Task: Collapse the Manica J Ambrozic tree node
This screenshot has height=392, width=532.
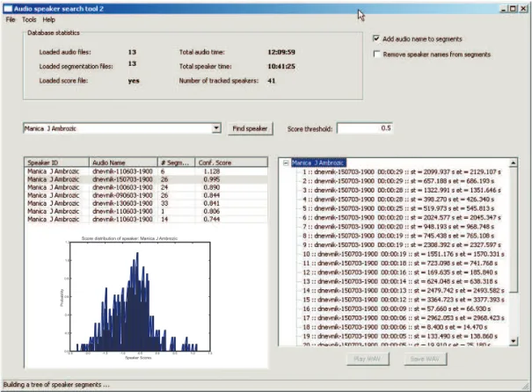Action: (286, 163)
